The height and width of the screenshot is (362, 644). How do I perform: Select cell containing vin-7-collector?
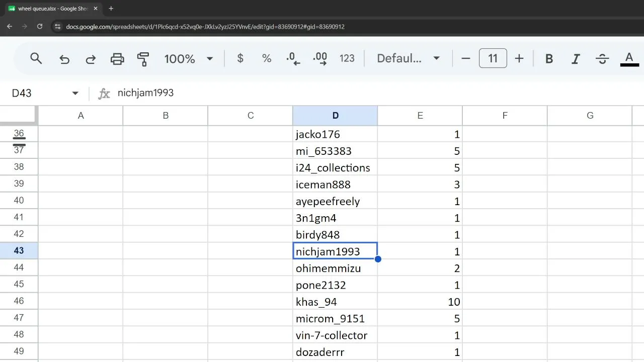coord(335,335)
